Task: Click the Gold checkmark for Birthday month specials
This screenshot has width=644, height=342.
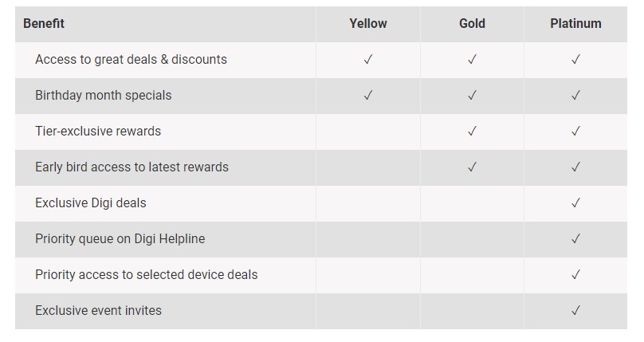Action: pos(472,96)
